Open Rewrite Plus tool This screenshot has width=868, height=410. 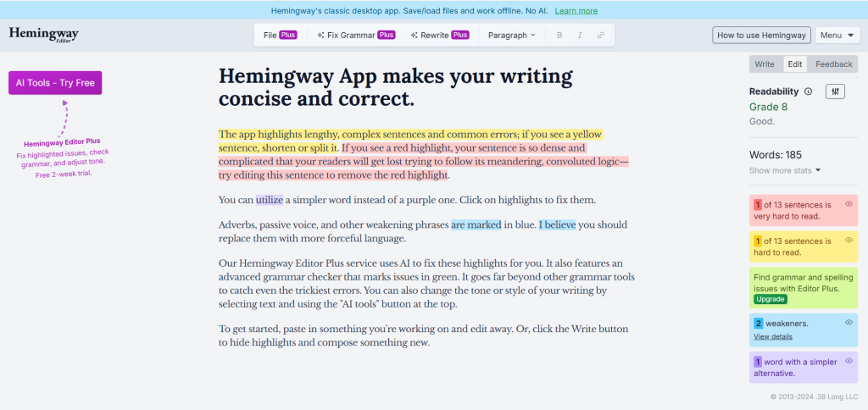[440, 35]
